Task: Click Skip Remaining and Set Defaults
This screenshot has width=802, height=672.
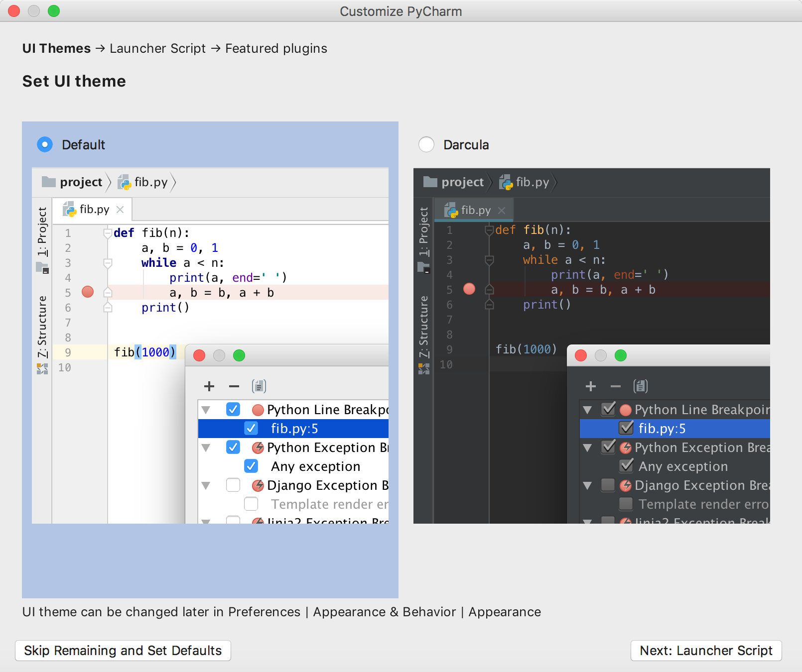Action: coord(123,651)
